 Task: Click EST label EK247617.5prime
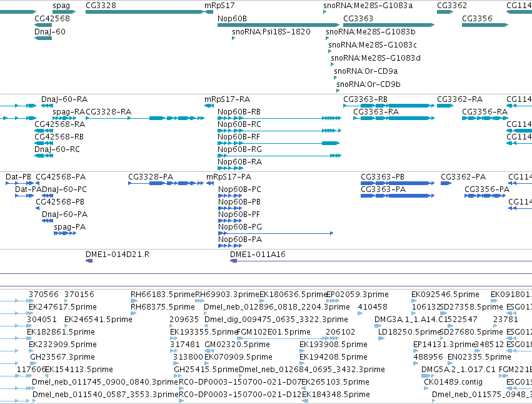(x=63, y=307)
